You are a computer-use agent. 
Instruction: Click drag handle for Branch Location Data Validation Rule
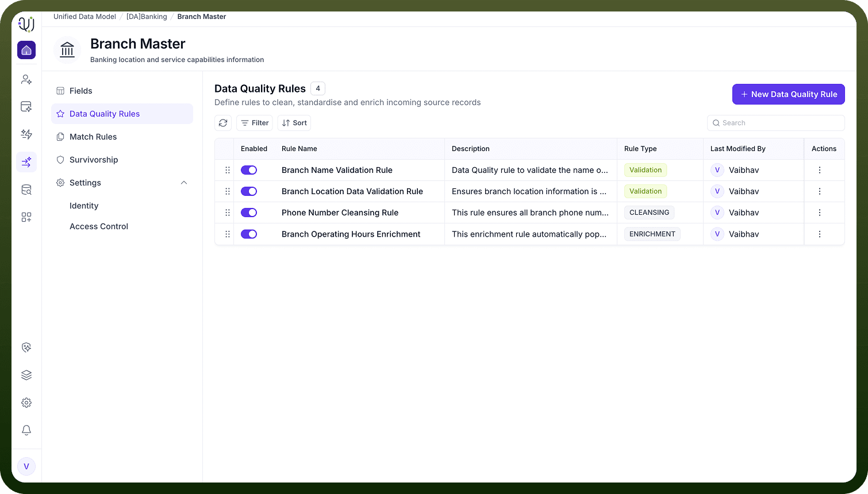228,191
